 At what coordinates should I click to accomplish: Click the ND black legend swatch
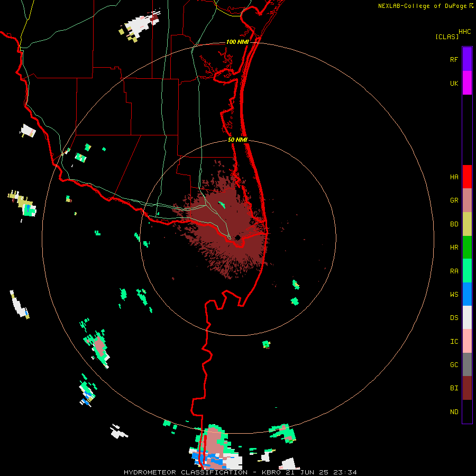coord(467,411)
